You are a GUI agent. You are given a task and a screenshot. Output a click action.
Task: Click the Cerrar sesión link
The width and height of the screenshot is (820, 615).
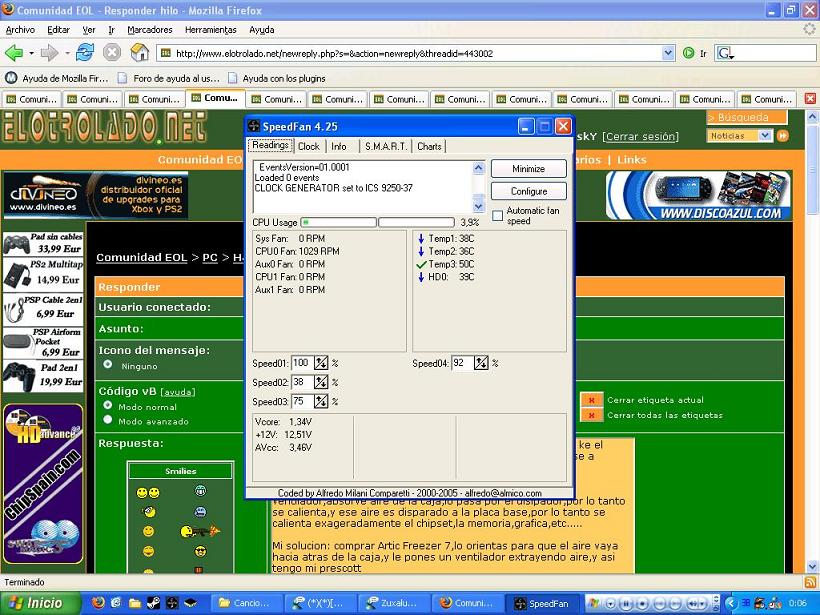click(x=641, y=137)
